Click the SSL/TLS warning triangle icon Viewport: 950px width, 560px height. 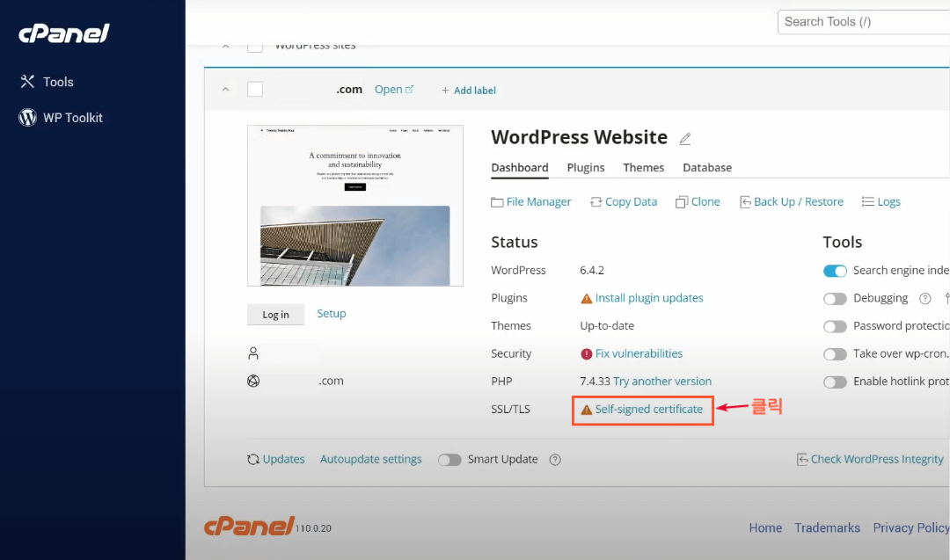tap(586, 410)
